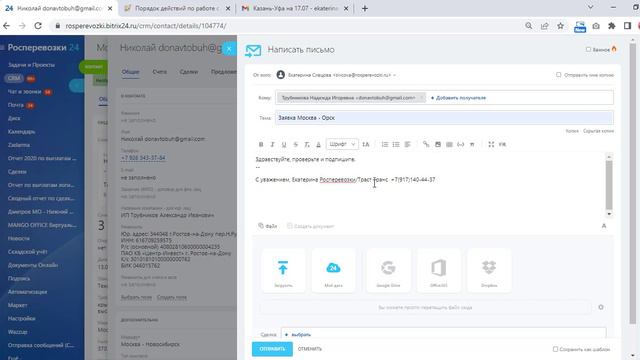Open Чат и звонки in the sidebar
The image size is (640, 360).
coord(24,92)
